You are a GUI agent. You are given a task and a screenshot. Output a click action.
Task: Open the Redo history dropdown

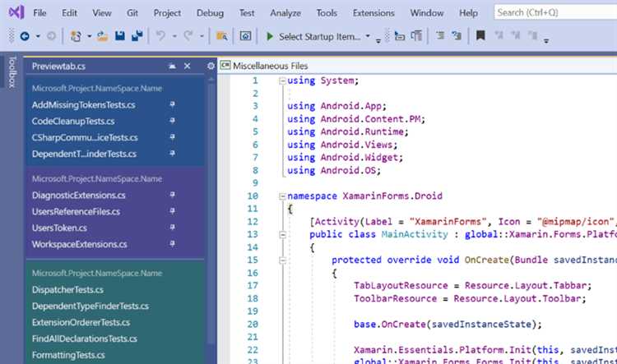point(202,36)
